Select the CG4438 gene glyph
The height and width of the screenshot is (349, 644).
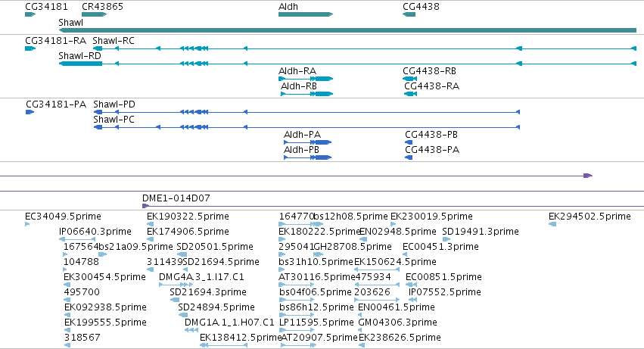[409, 14]
